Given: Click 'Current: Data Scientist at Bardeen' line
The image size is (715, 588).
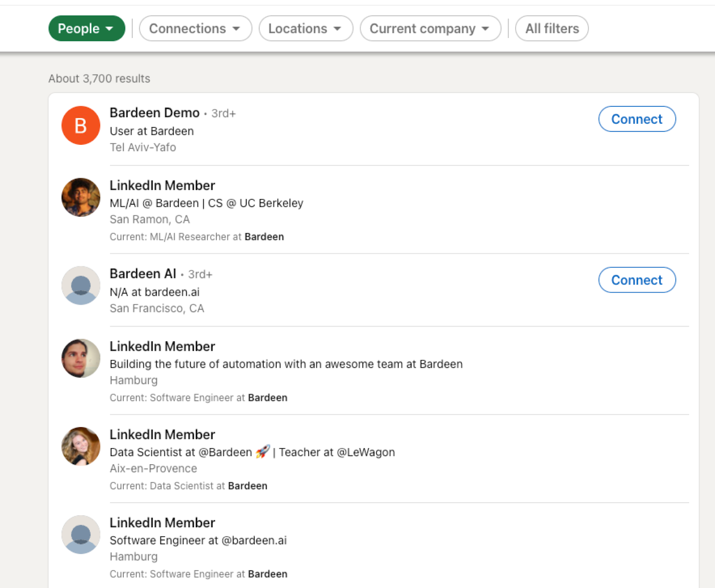Looking at the screenshot, I should [189, 486].
